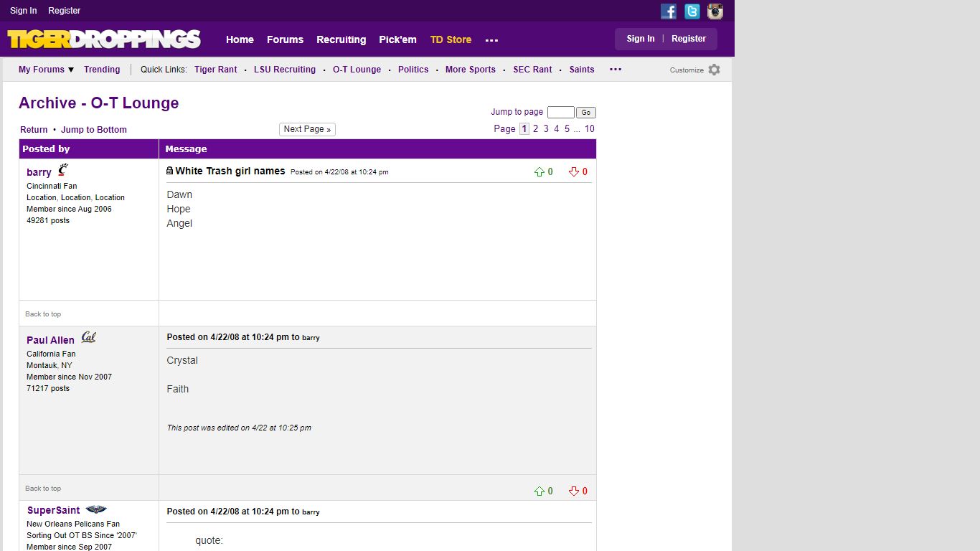Open Pick'em in main navigation

[x=397, y=39]
